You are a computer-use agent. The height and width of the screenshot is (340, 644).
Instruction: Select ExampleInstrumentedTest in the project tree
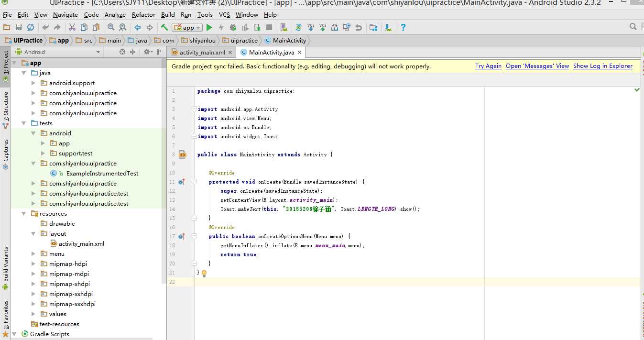pyautogui.click(x=102, y=174)
